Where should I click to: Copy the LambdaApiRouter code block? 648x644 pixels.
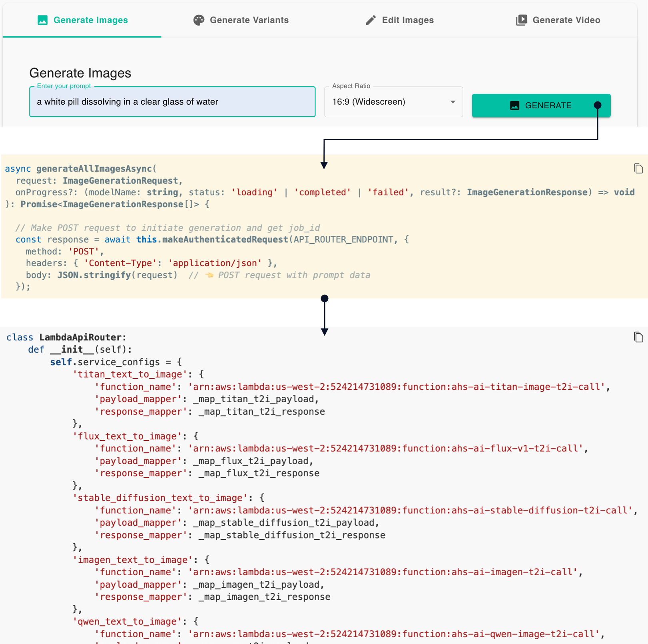pyautogui.click(x=638, y=337)
